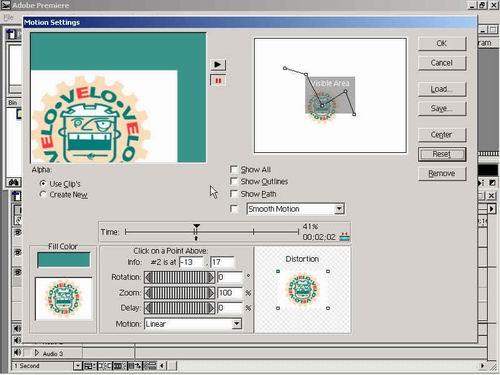Click the top-left Distortion corner handle
500x375 pixels.
point(278,271)
